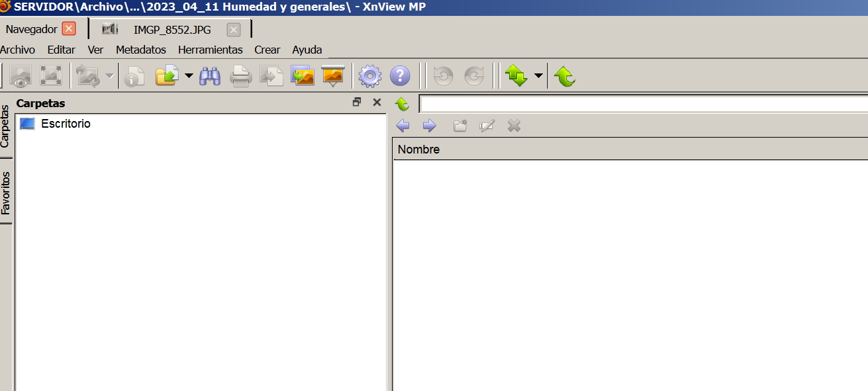Expand the sort order dropdown arrow
Image resolution: width=868 pixels, height=391 pixels.
538,76
